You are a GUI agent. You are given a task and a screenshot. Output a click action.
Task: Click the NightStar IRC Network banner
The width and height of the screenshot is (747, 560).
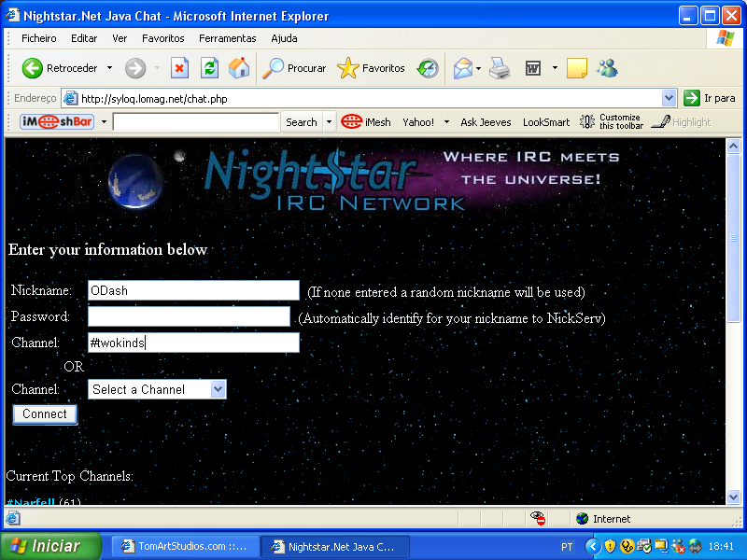click(364, 180)
